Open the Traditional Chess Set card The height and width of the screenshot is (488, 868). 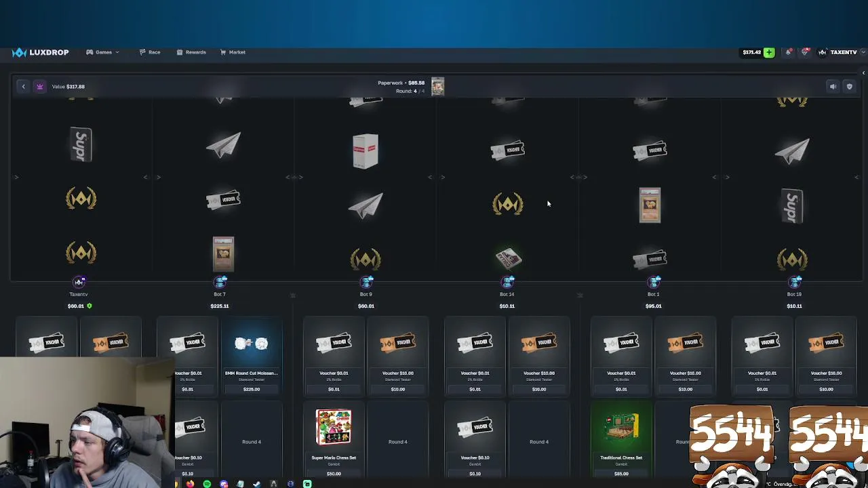[x=621, y=441]
